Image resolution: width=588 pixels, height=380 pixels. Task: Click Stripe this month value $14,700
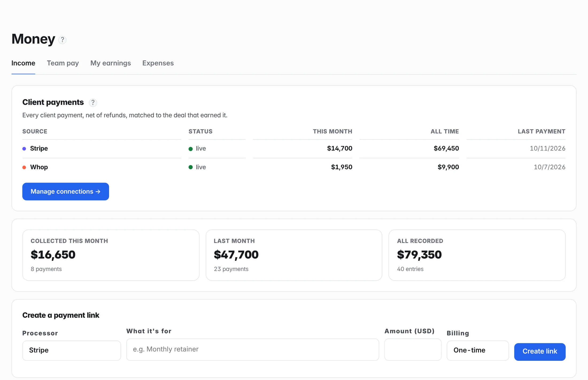tap(340, 148)
